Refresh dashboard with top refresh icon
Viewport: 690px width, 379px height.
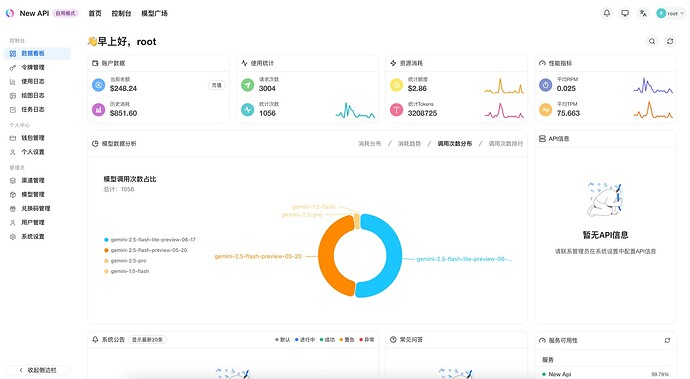click(x=670, y=41)
